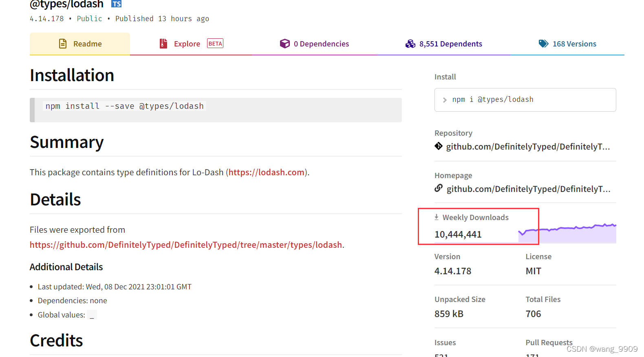
Task: Click the Installation heading
Action: pyautogui.click(x=72, y=75)
